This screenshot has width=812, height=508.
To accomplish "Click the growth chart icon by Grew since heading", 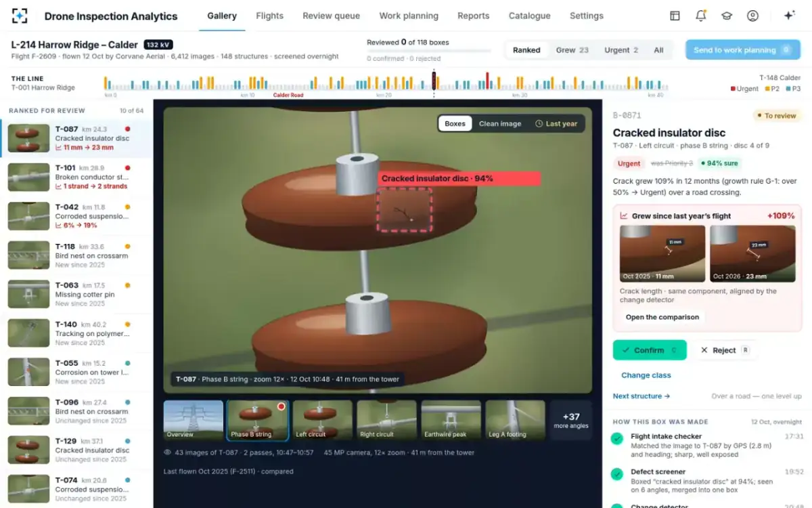I will [x=624, y=216].
